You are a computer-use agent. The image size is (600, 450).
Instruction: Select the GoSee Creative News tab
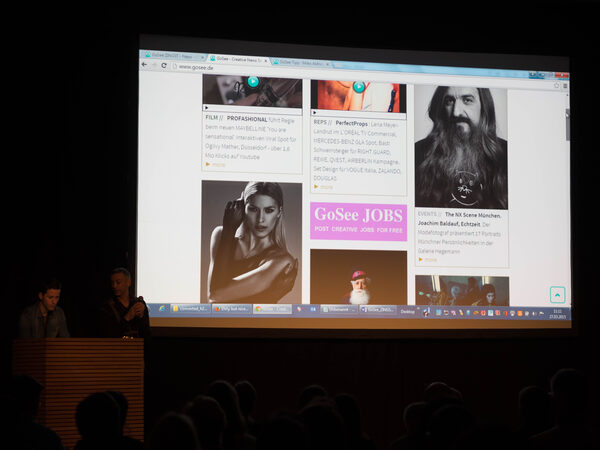pos(238,59)
